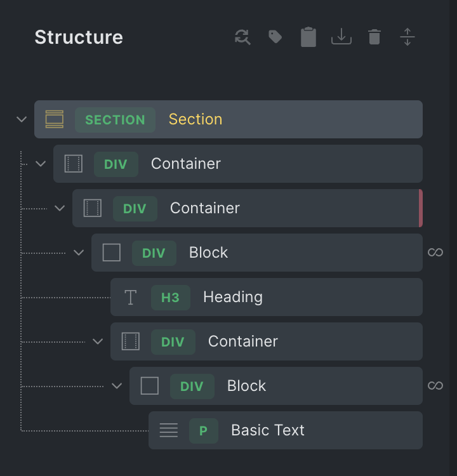Select the Basic Text element
Screen dimensions: 457x476
267,430
